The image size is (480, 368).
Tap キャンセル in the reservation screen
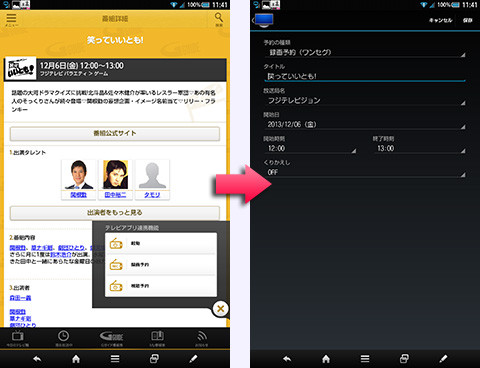point(441,20)
